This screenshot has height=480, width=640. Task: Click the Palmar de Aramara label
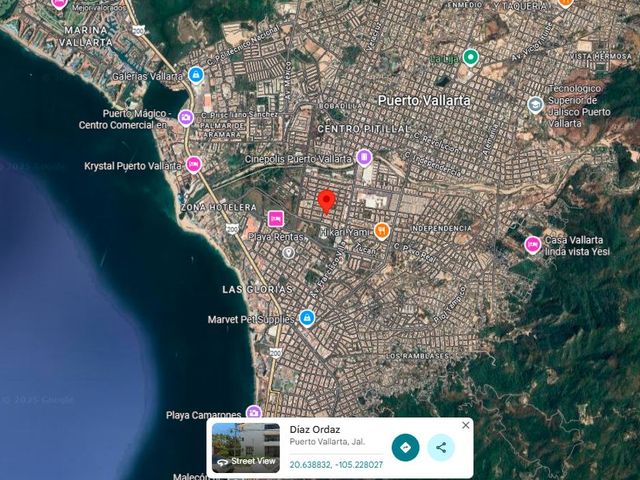(222, 130)
